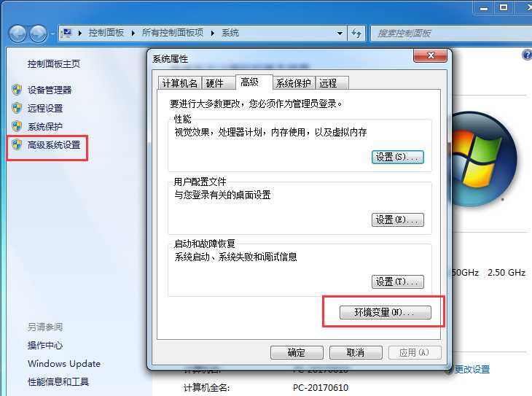This screenshot has height=396, width=532.
Task: Click 设置(S) under the 性能 section
Action: click(398, 158)
